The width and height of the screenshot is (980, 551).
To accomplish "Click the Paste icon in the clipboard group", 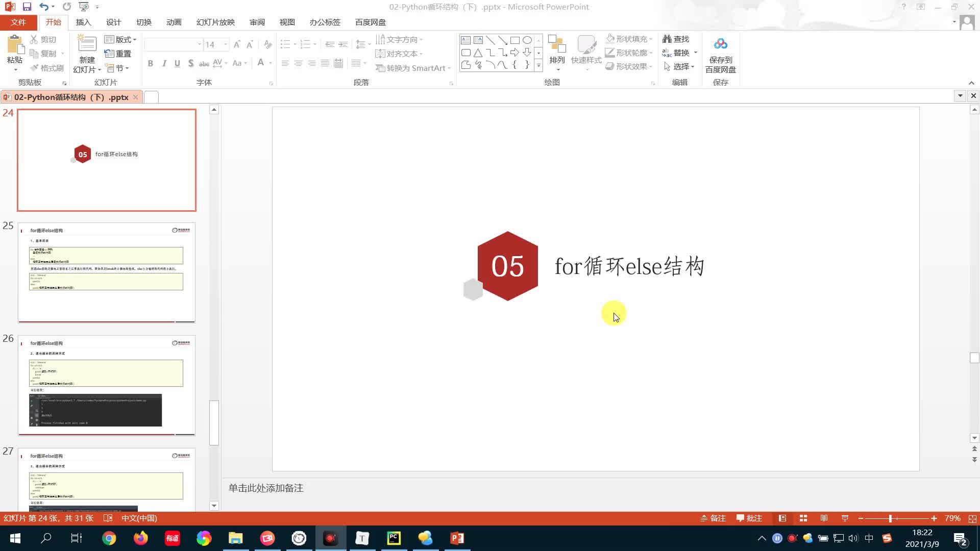I will coord(15,45).
